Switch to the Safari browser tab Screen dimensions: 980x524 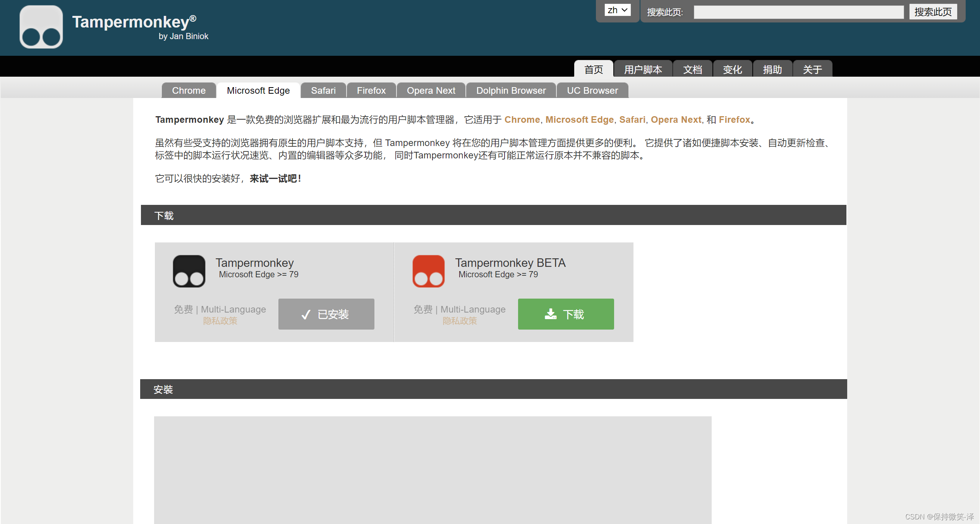click(323, 91)
